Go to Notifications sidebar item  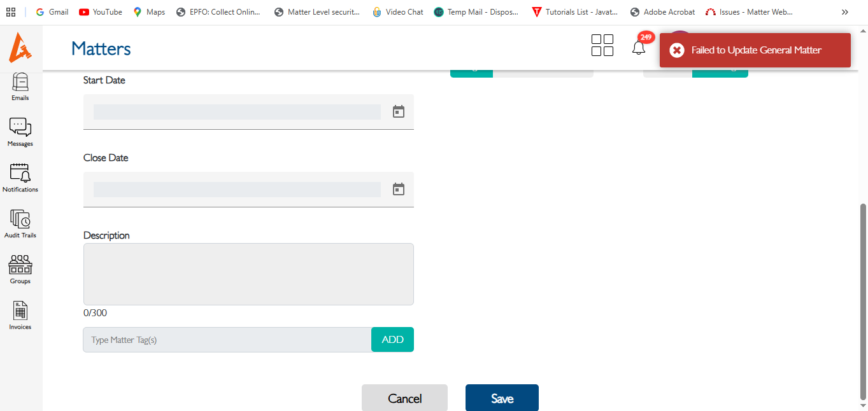coord(20,178)
